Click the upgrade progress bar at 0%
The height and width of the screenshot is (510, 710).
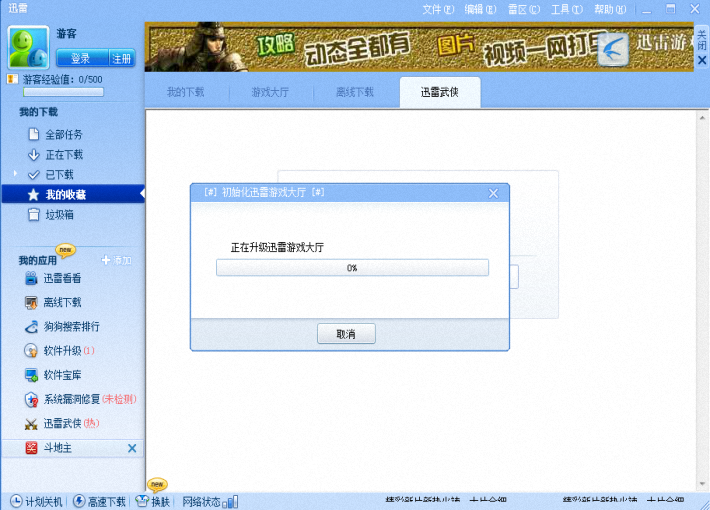[x=352, y=268]
